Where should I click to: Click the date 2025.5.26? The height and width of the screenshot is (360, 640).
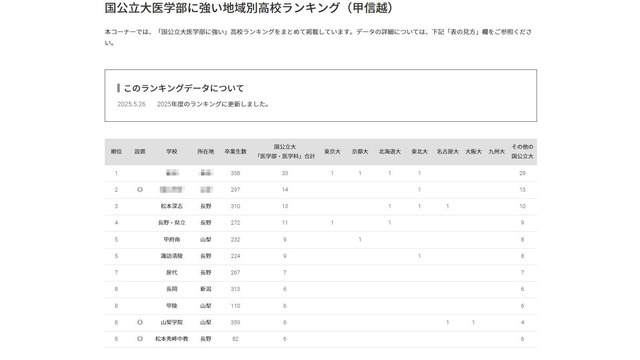click(x=131, y=104)
